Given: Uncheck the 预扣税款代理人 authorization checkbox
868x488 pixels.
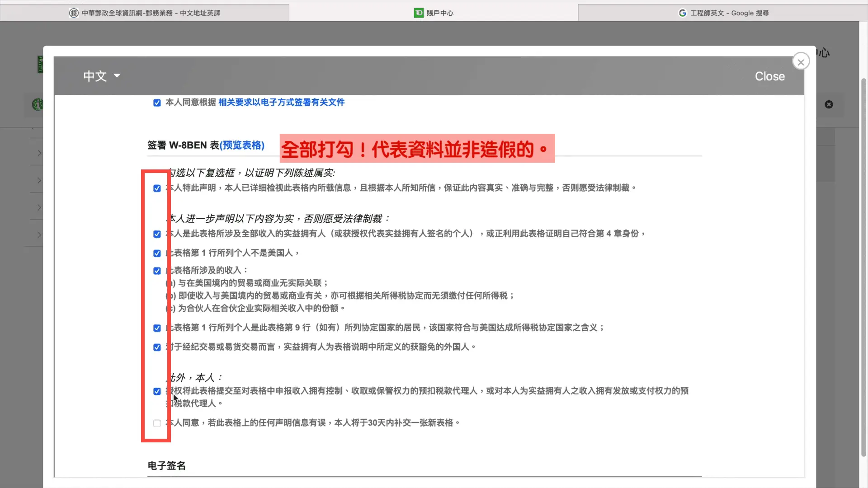Looking at the screenshot, I should click(x=157, y=391).
